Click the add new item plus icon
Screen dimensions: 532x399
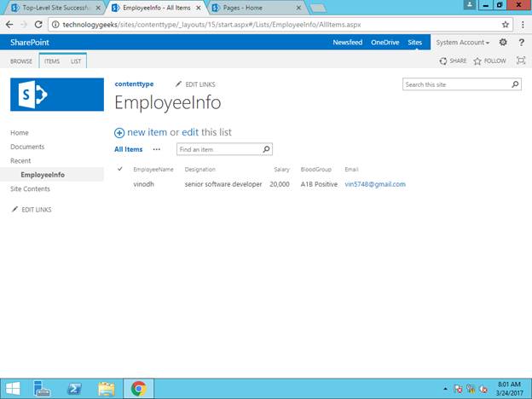119,133
